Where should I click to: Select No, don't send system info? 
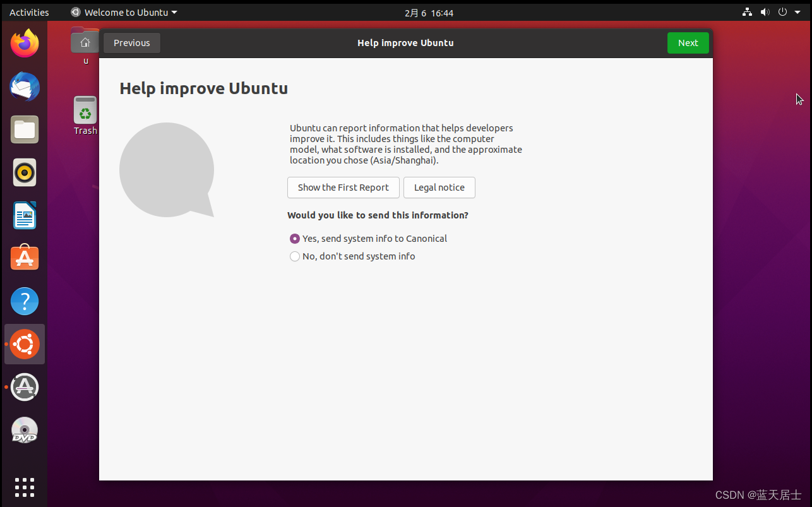[x=294, y=256]
